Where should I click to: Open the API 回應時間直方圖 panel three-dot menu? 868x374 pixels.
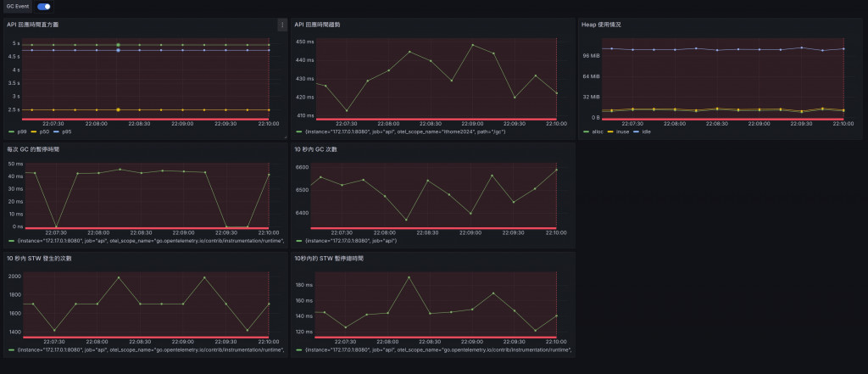pyautogui.click(x=282, y=25)
